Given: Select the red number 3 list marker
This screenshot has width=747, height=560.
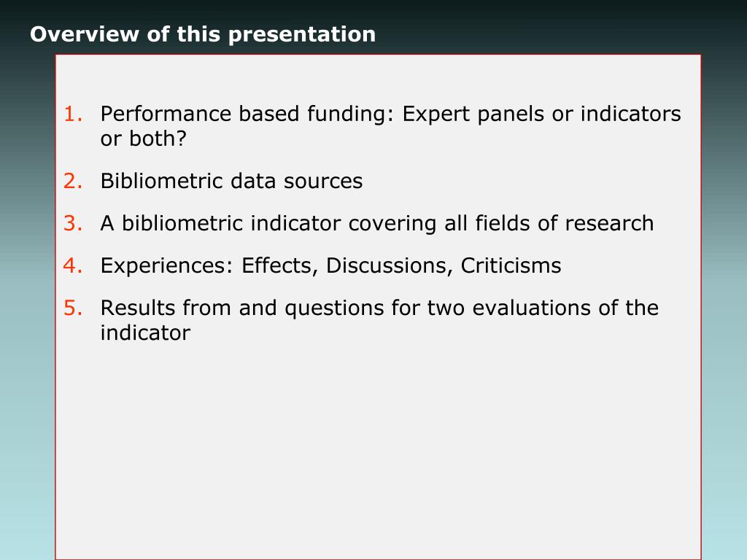Looking at the screenshot, I should point(73,224).
